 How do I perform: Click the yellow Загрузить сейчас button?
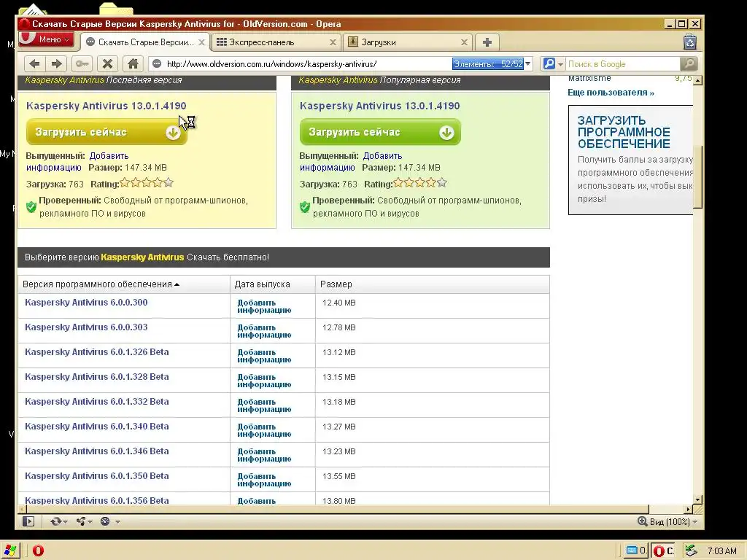tap(107, 132)
